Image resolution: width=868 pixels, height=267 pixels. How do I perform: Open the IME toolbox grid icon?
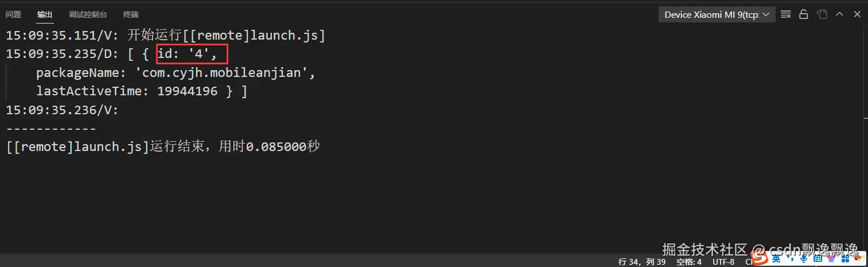pyautogui.click(x=845, y=259)
